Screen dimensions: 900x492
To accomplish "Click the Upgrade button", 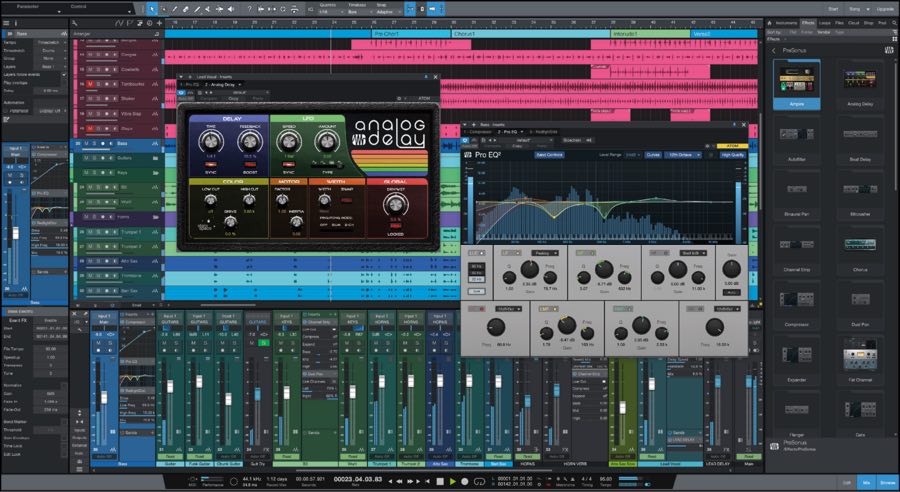I will (885, 9).
